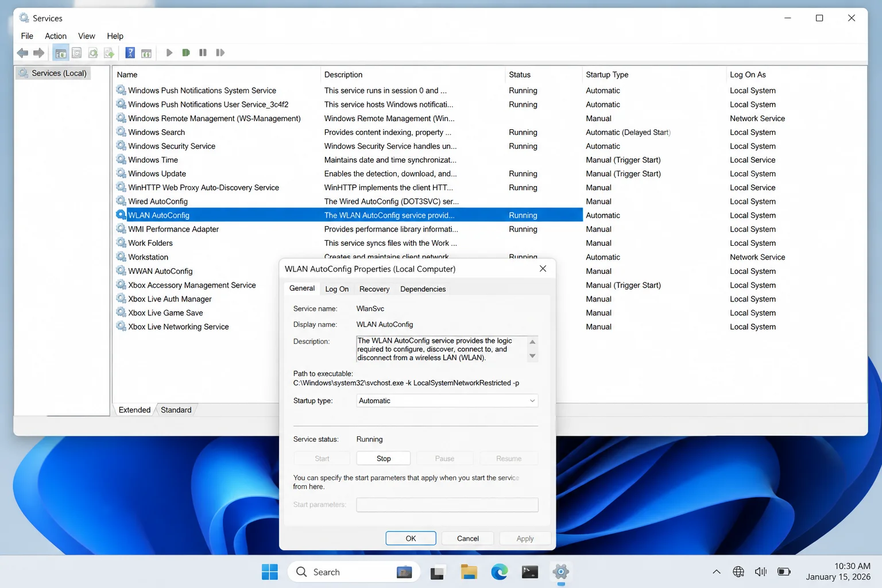Switch to the Recovery tab
Viewport: 882px width, 588px height.
pos(374,289)
